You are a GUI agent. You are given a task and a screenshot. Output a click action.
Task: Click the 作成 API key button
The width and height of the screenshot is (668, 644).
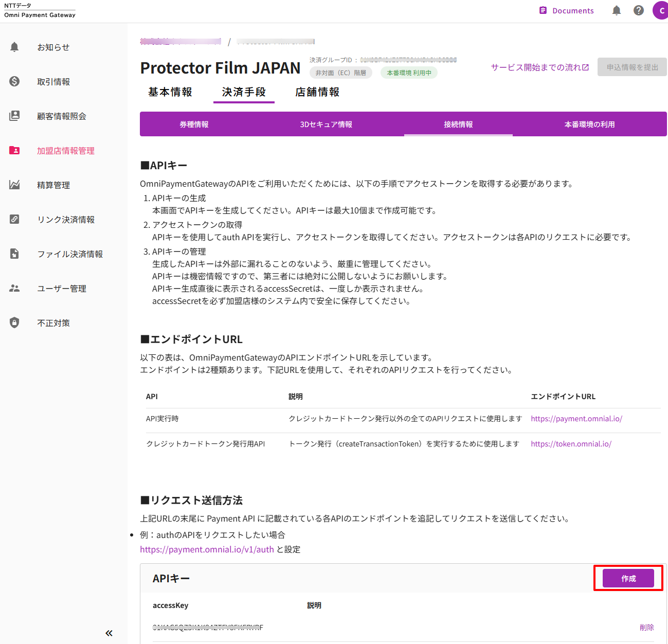coord(628,579)
